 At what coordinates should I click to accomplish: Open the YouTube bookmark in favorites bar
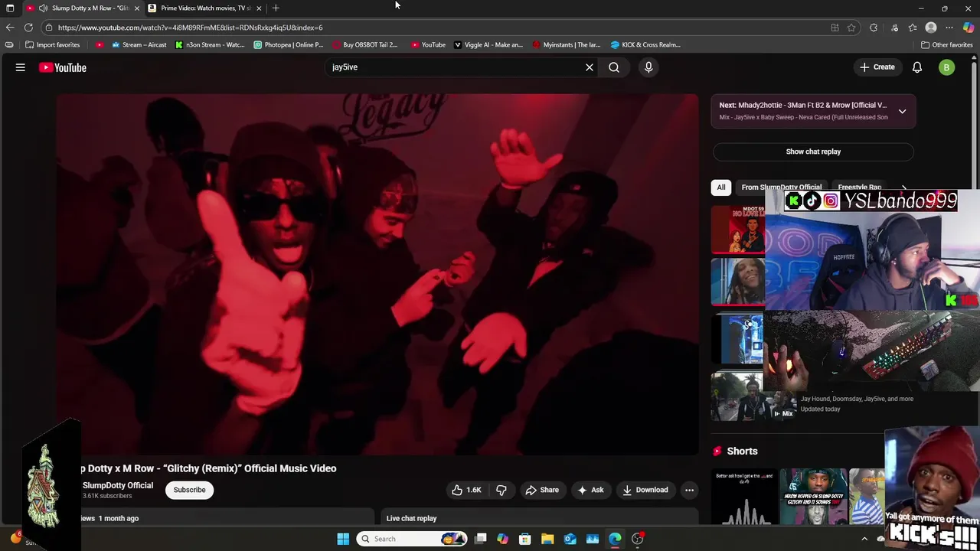click(428, 44)
